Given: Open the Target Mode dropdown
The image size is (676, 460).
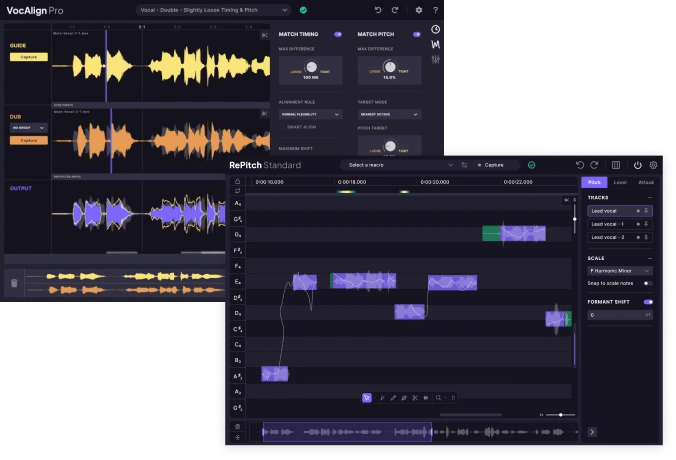Looking at the screenshot, I should [389, 114].
